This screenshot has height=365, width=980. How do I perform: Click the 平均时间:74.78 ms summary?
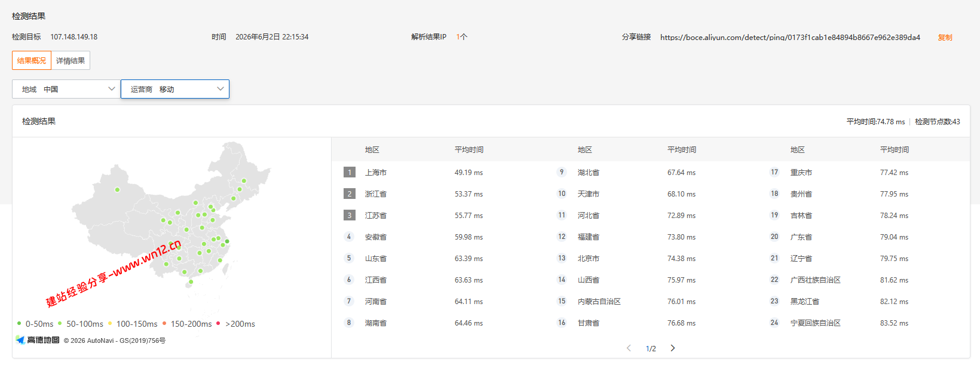coord(875,122)
